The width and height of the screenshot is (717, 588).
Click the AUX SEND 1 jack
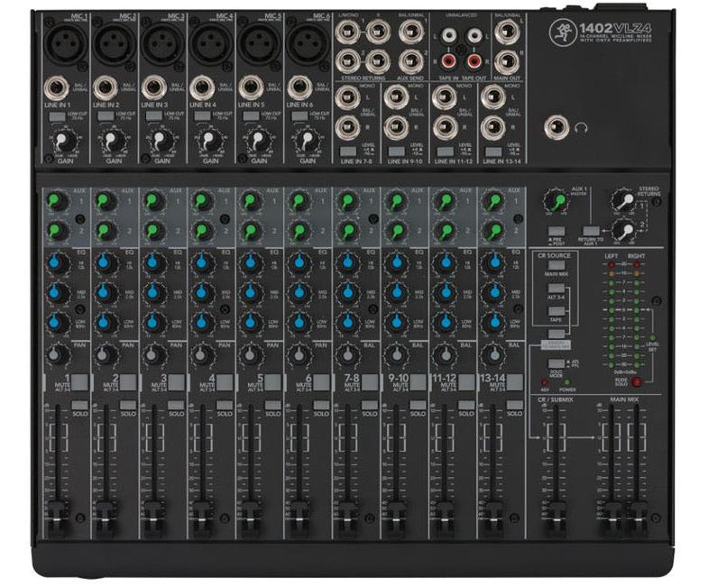(x=410, y=32)
